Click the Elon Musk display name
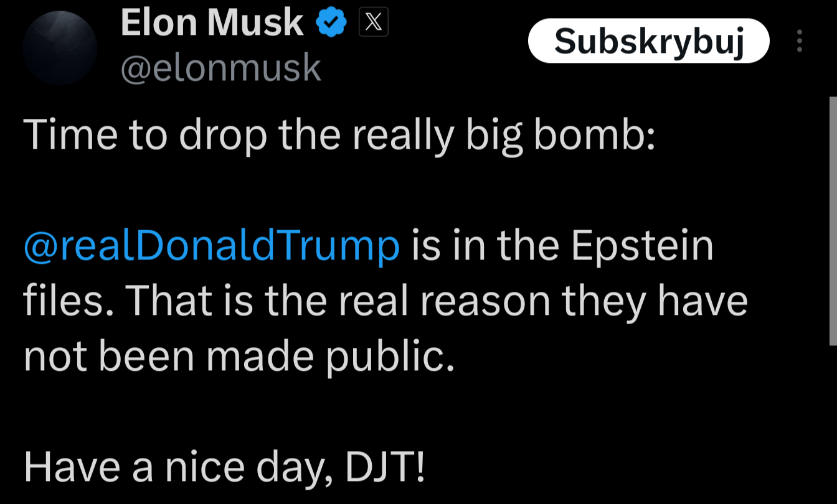Image resolution: width=837 pixels, height=504 pixels. [x=212, y=24]
